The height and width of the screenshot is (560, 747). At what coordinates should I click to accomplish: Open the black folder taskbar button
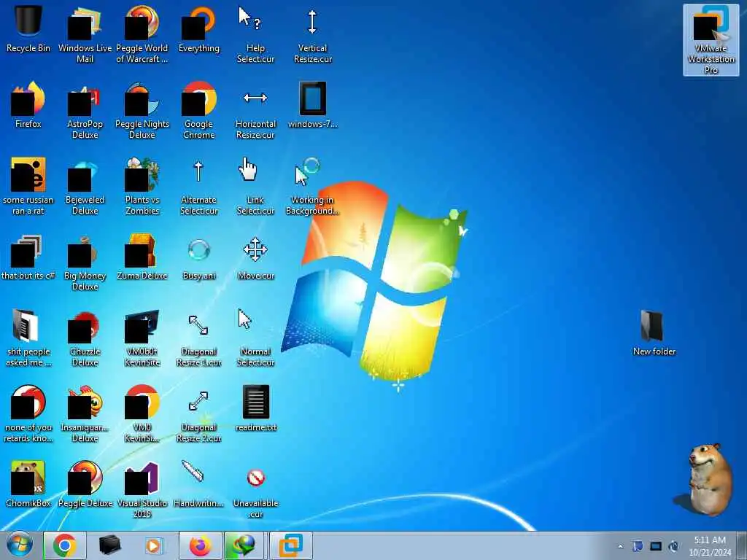pyautogui.click(x=109, y=545)
